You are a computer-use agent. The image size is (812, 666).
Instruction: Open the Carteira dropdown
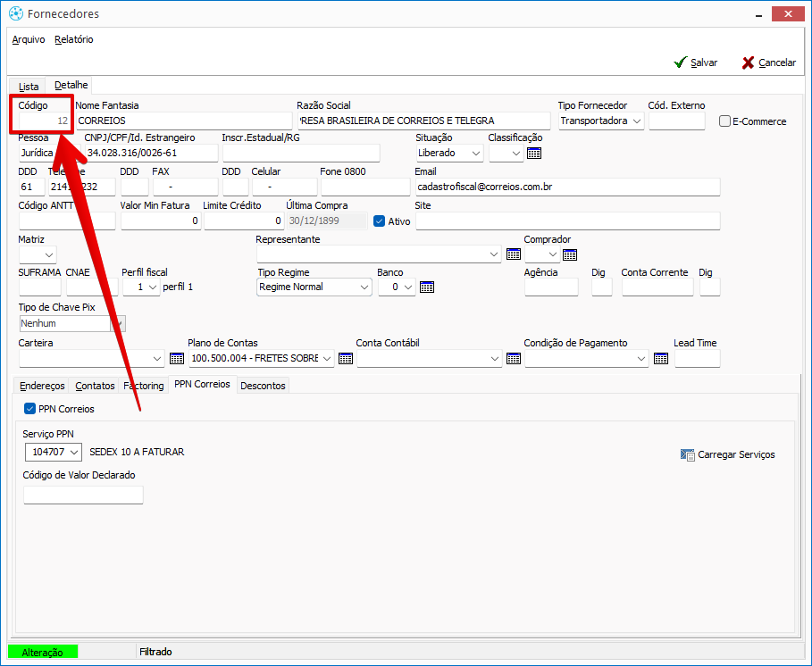click(x=157, y=359)
